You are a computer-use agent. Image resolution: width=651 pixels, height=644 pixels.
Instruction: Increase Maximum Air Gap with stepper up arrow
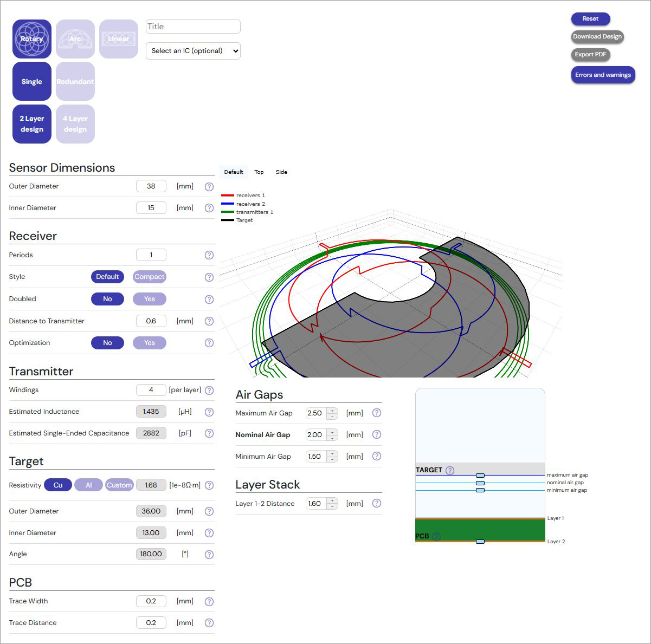(332, 411)
